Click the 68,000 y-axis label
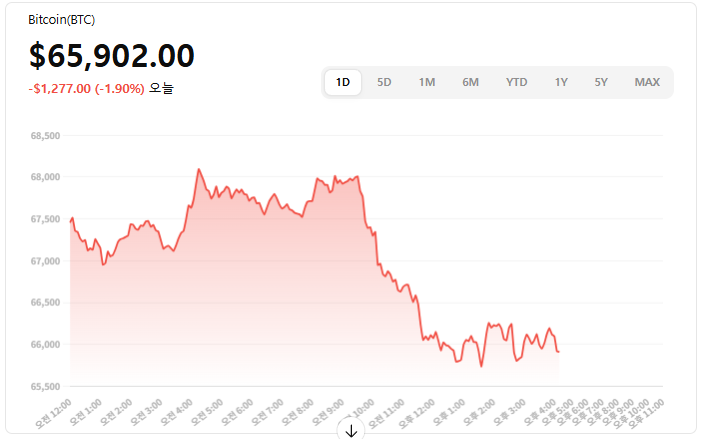The image size is (707, 439). coord(45,177)
